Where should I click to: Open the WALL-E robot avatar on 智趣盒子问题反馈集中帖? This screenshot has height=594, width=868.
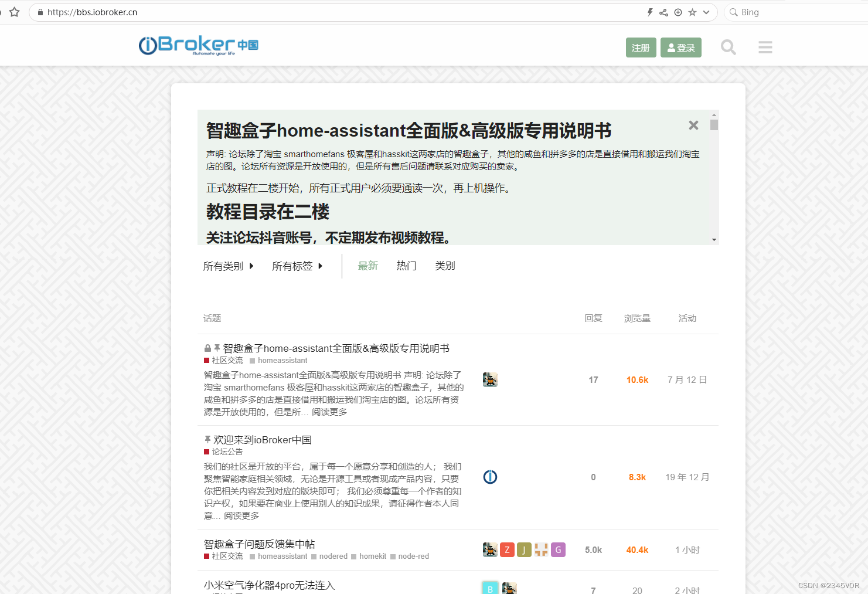tap(490, 549)
